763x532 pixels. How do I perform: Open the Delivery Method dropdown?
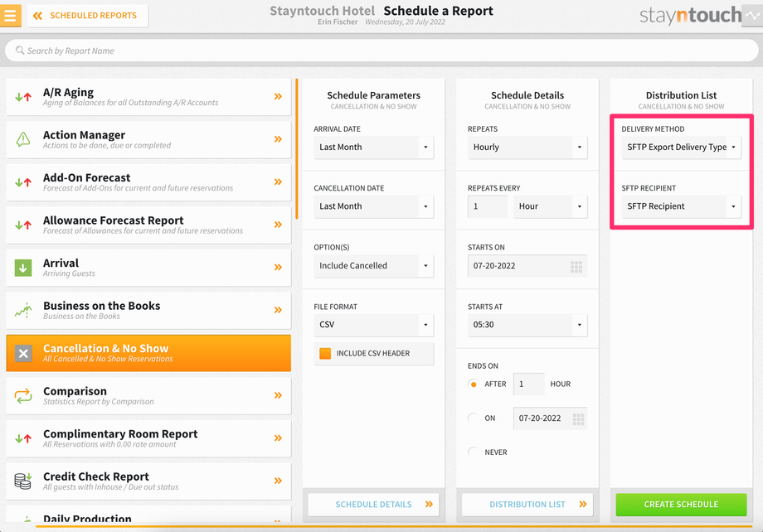point(681,148)
